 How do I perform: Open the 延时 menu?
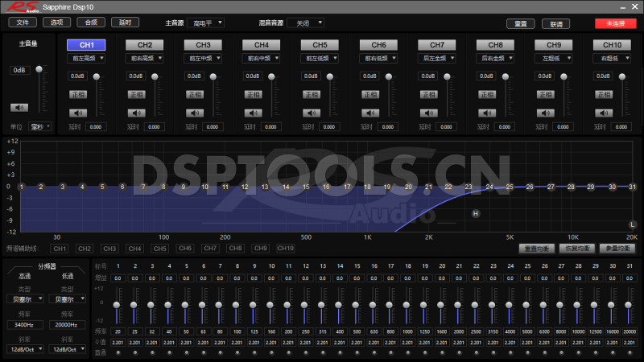point(126,23)
